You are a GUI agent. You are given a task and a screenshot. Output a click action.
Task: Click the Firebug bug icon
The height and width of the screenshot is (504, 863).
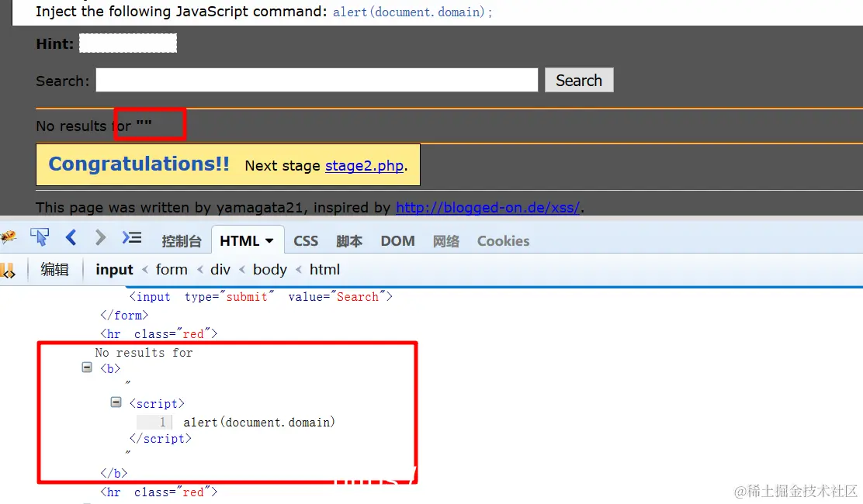point(8,238)
